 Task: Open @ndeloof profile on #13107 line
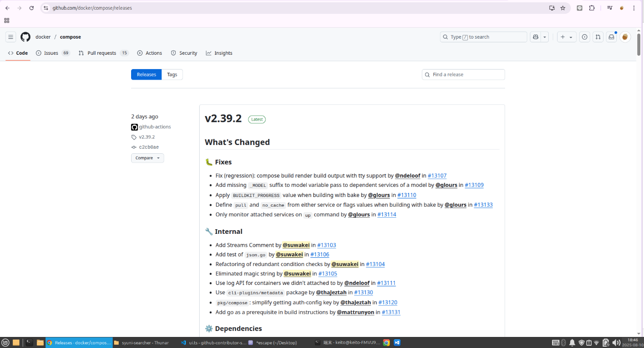pyautogui.click(x=408, y=175)
